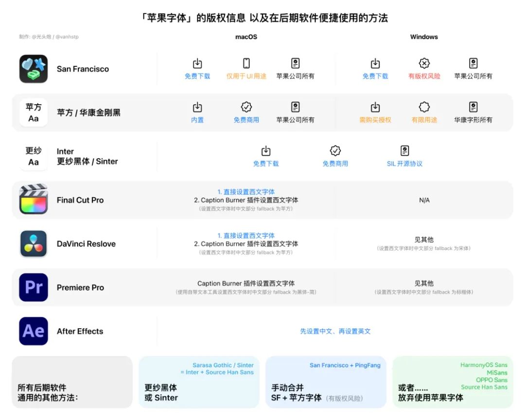Image resolution: width=525 pixels, height=420 pixels.
Task: Click the author credit @vanhstp text
Action: (x=67, y=37)
